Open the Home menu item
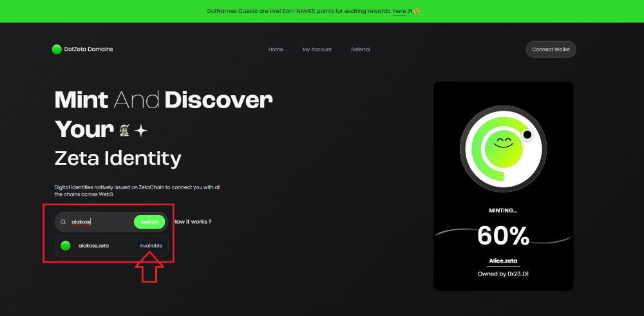The width and height of the screenshot is (644, 316). tap(276, 50)
